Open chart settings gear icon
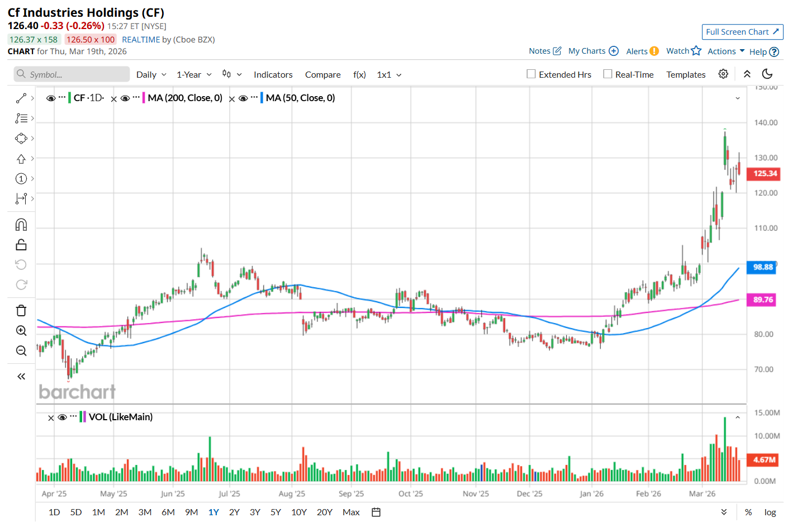This screenshot has height=532, width=812. coord(723,74)
